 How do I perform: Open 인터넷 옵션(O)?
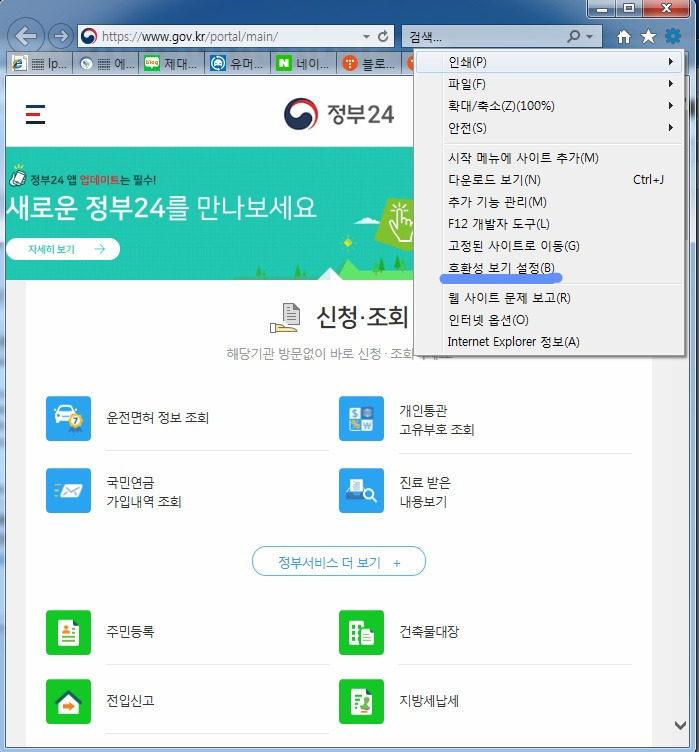[549, 320]
